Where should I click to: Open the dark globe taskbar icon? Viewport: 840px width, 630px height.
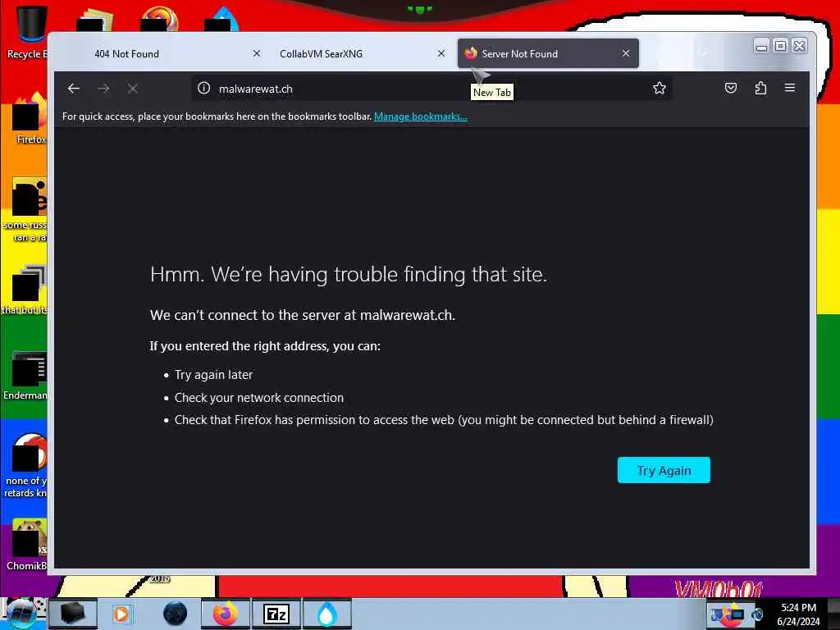pyautogui.click(x=176, y=614)
